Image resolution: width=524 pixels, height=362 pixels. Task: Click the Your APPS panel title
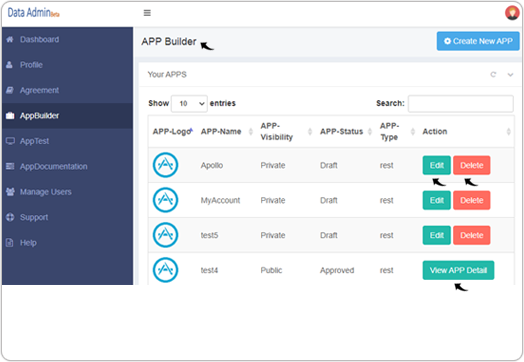(x=167, y=75)
